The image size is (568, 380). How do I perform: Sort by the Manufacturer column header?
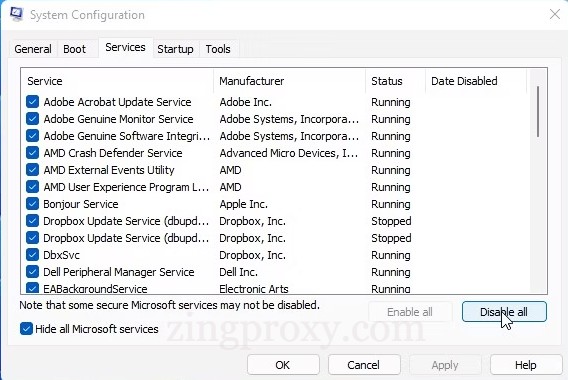click(x=289, y=81)
